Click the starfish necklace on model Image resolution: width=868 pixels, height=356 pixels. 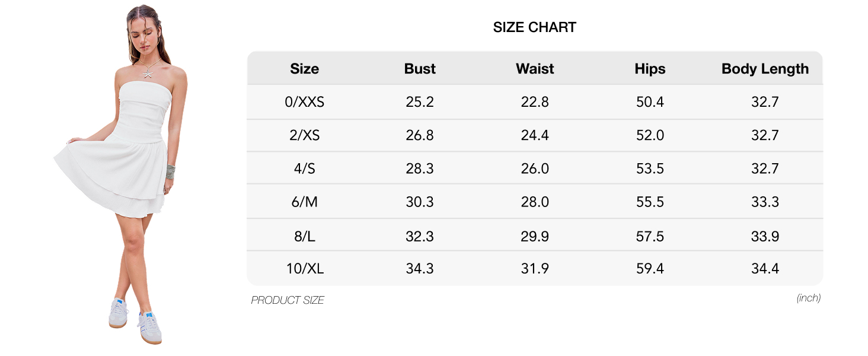coord(148,73)
